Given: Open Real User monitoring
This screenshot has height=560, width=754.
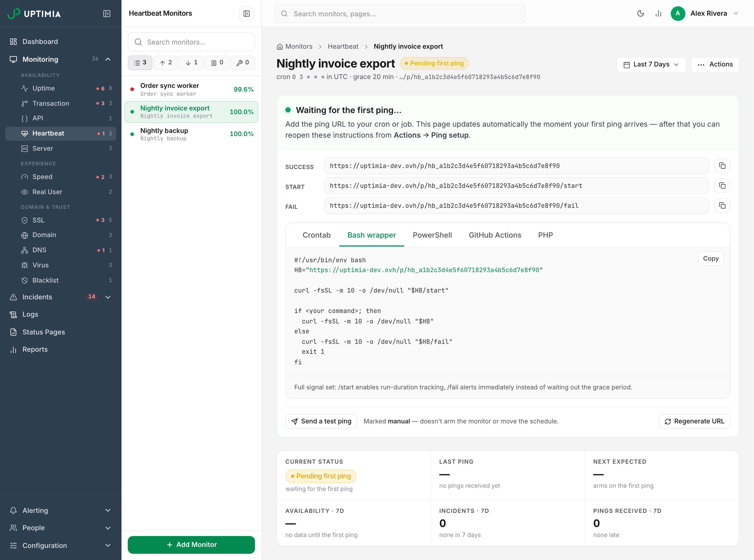Looking at the screenshot, I should click(x=61, y=192).
